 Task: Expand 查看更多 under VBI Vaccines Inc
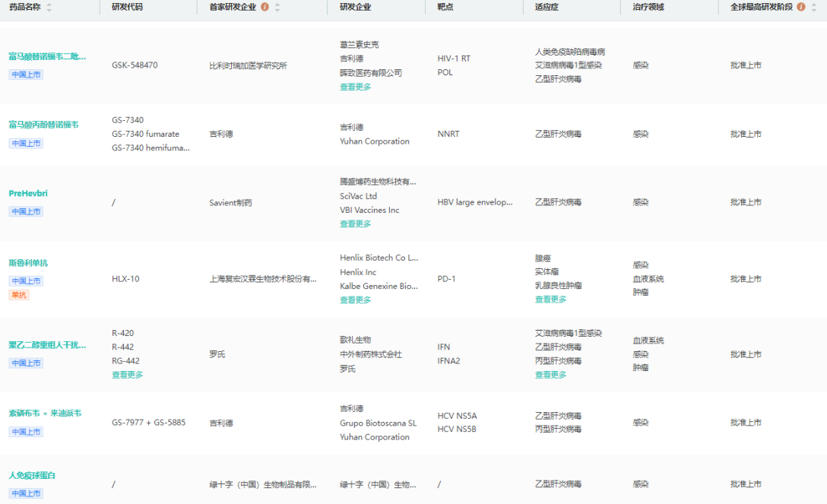pyautogui.click(x=355, y=224)
